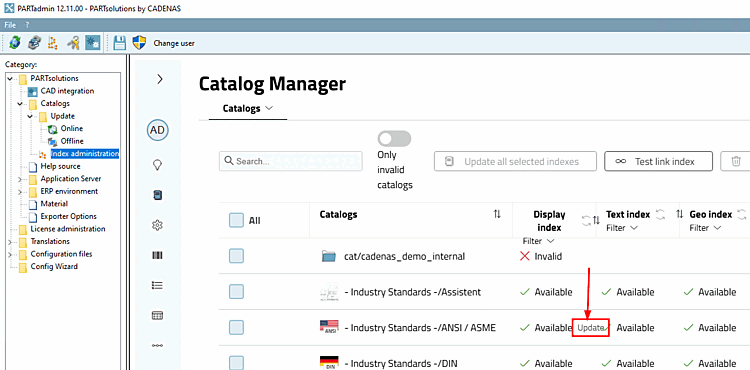Click the cadenas_demo_internal folder icon

pyautogui.click(x=329, y=256)
